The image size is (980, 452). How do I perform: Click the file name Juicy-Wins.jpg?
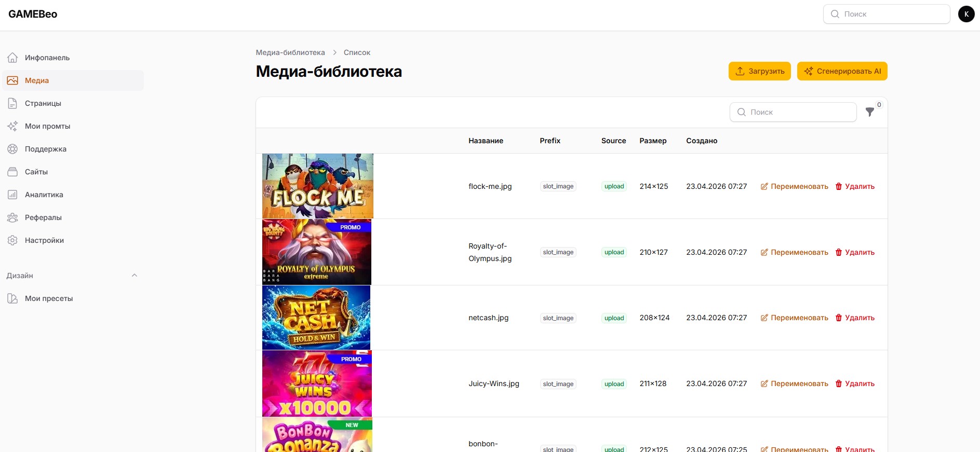click(x=494, y=383)
